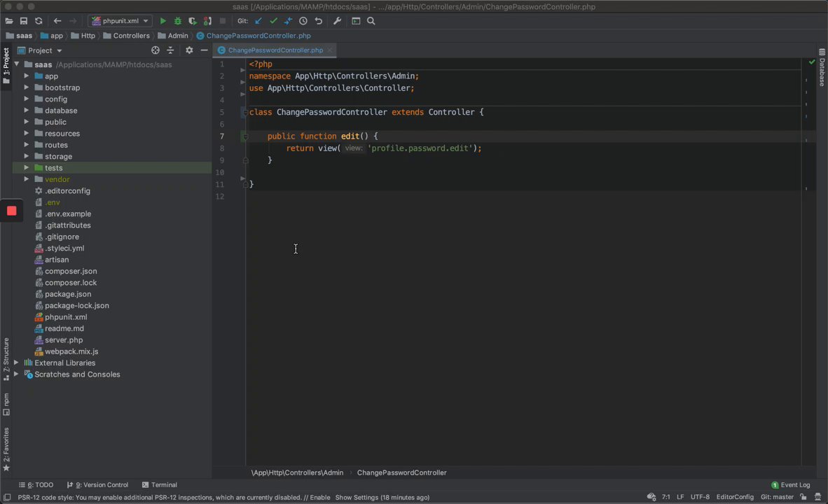Open the Event Log button

pos(790,484)
